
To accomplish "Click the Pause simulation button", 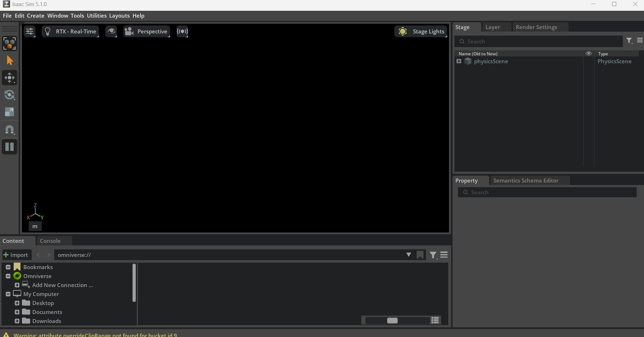I will (x=10, y=147).
